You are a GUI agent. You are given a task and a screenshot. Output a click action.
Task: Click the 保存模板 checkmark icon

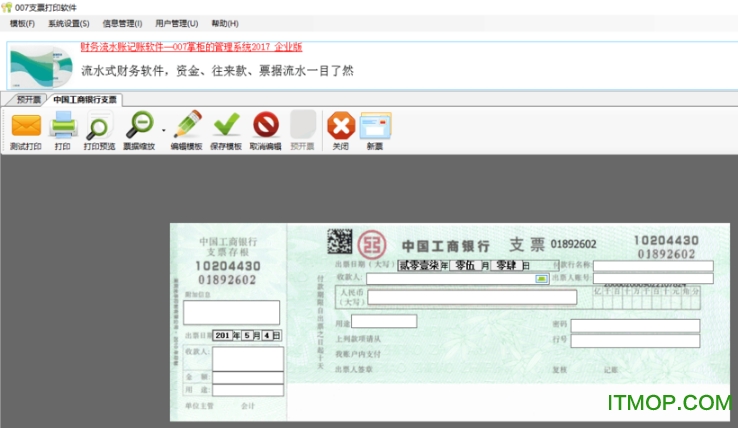click(x=226, y=125)
